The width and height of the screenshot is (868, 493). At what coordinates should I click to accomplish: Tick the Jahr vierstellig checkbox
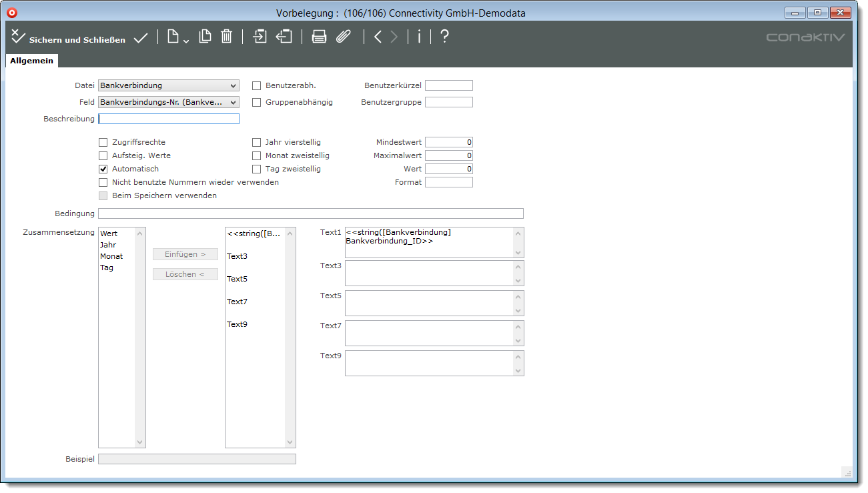coord(256,142)
